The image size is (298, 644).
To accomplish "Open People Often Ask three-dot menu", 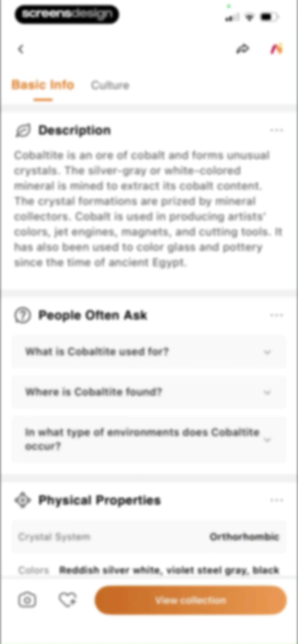I will click(x=276, y=315).
